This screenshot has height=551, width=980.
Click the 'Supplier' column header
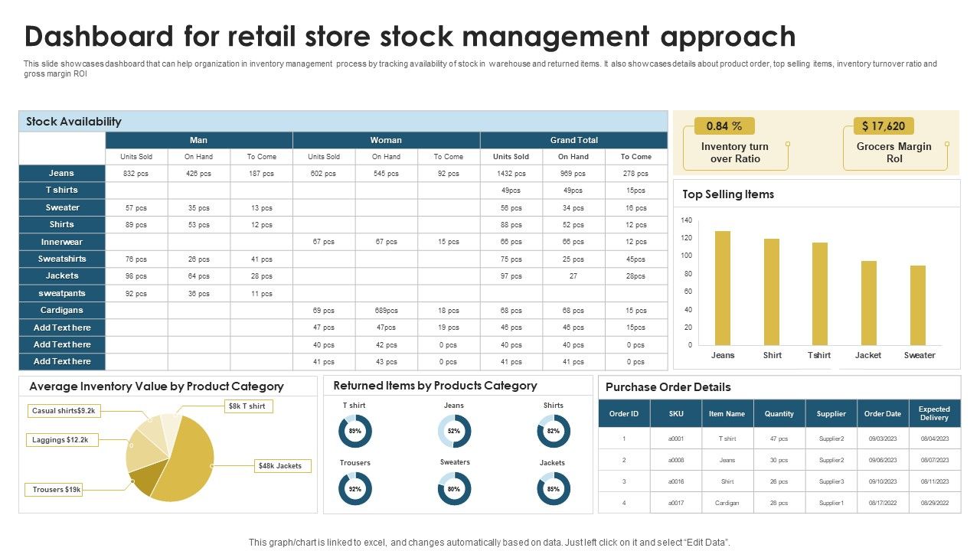831,413
